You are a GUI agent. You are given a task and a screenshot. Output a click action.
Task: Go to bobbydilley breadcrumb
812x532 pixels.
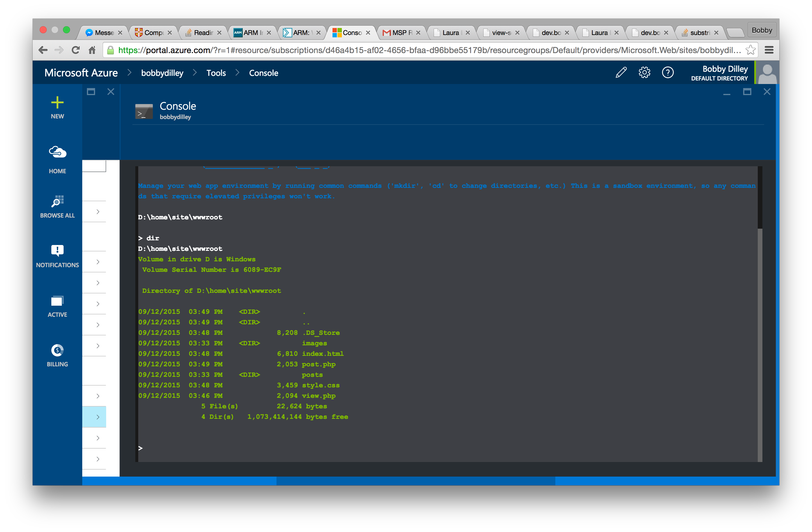click(x=162, y=73)
